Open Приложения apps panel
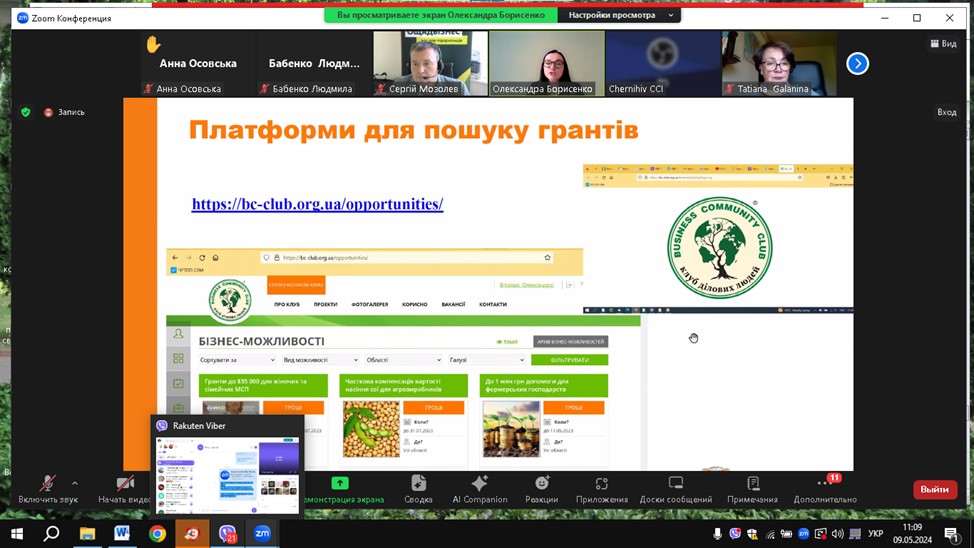974x548 pixels. (x=601, y=490)
